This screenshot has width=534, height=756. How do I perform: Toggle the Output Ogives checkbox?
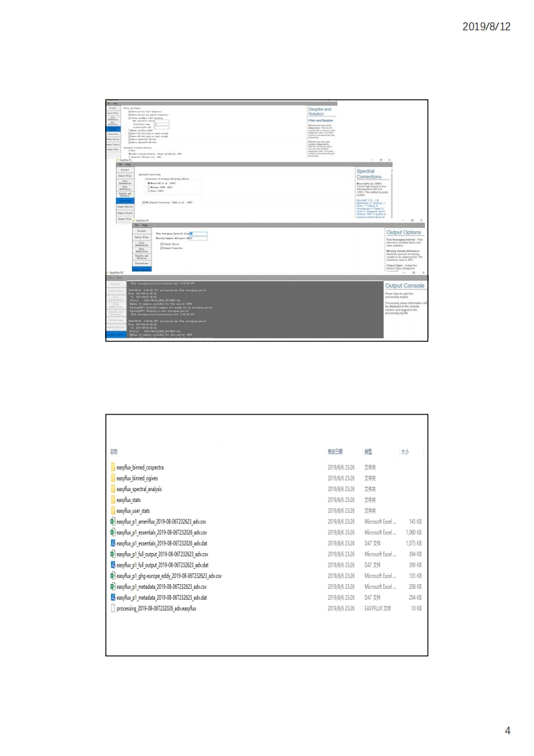pyautogui.click(x=162, y=244)
